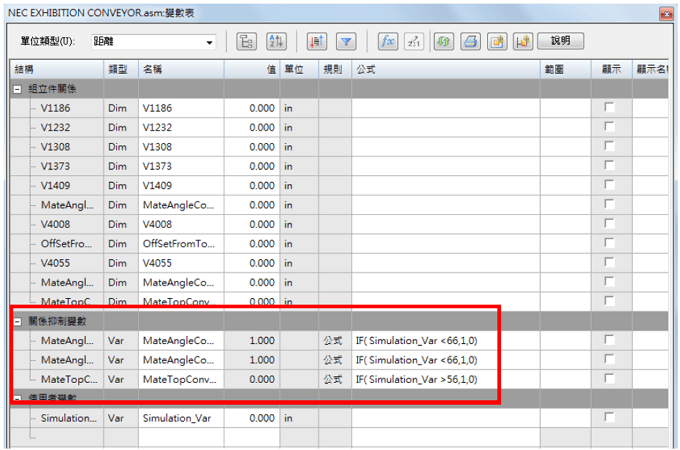
Task: Click the sort by column icon
Action: 318,41
